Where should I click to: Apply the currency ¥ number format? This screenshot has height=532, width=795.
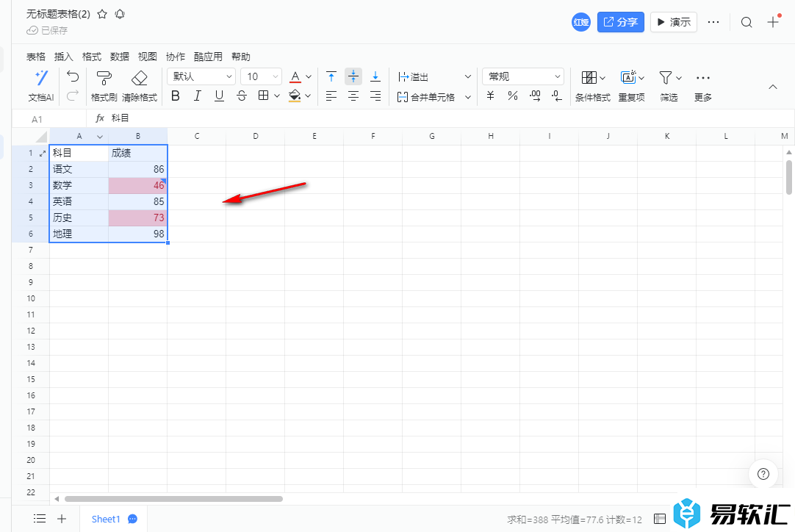tap(490, 96)
